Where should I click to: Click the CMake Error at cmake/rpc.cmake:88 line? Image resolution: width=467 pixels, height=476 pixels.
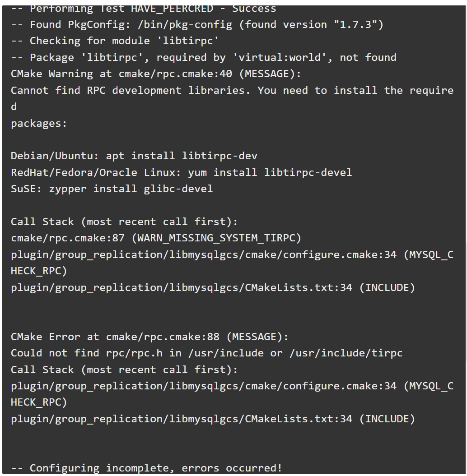coord(149,337)
